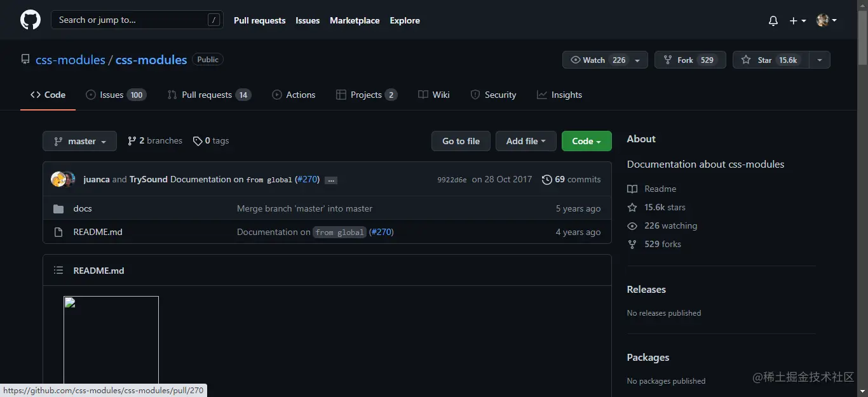The height and width of the screenshot is (397, 868).
Task: Open the css-modules repository name link
Action: click(x=151, y=60)
